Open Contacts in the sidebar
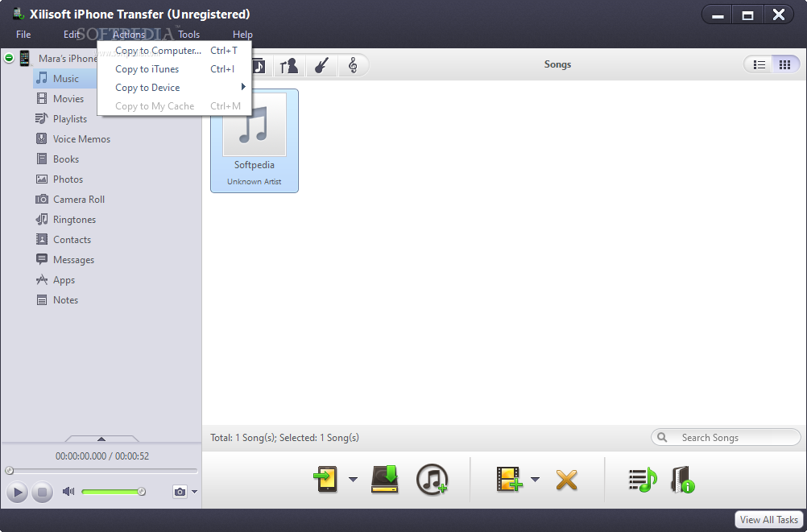This screenshot has width=807, height=532. click(72, 239)
